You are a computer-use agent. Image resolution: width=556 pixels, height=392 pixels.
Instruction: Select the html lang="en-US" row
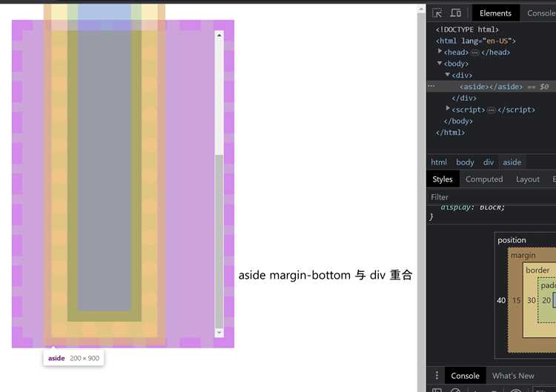pos(475,41)
